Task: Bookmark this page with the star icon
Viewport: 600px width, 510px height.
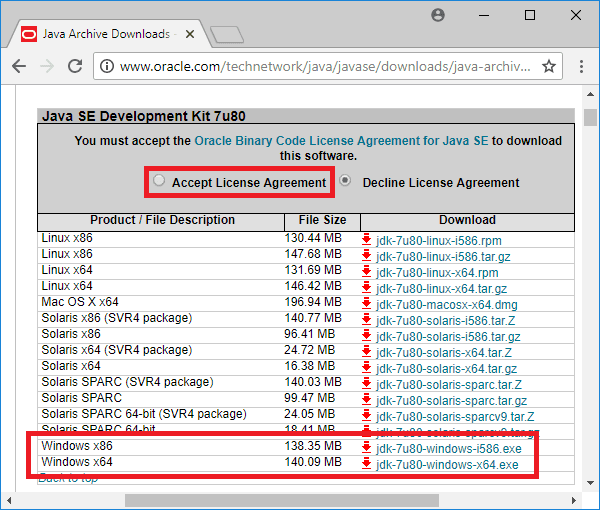Action: tap(549, 66)
